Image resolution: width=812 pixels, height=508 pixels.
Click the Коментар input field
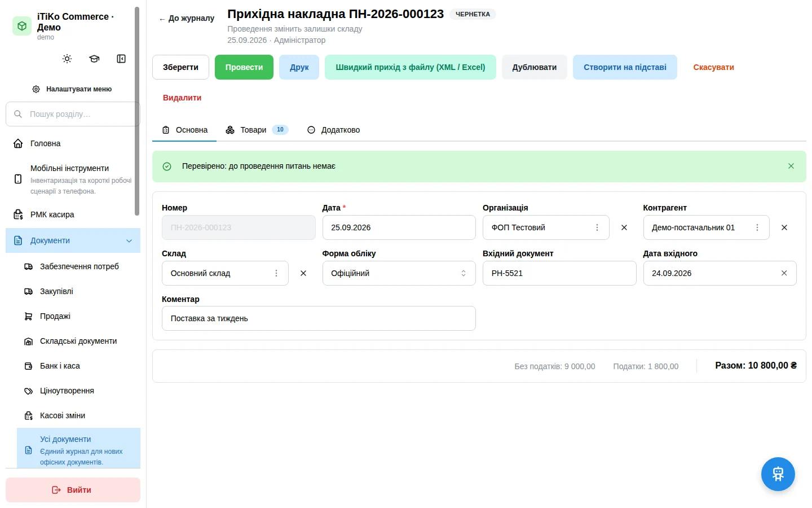319,318
